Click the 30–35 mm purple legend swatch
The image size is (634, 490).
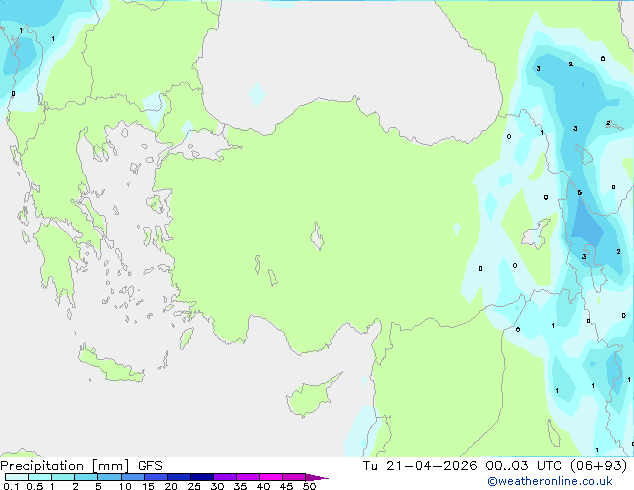point(225,477)
